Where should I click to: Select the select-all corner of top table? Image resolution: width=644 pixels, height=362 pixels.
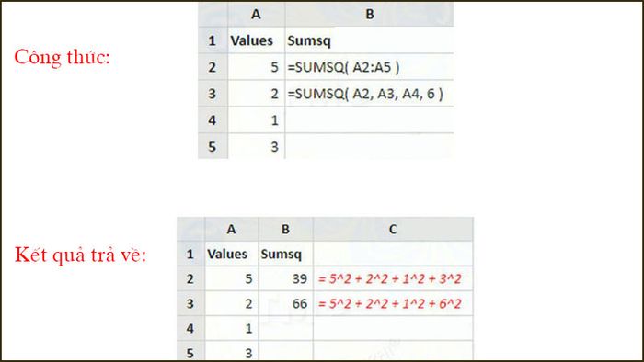(213, 15)
